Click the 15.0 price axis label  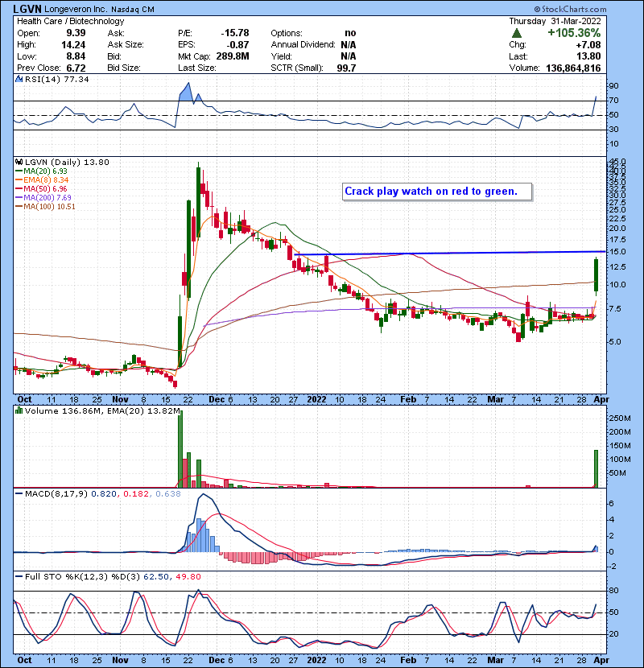click(x=617, y=251)
